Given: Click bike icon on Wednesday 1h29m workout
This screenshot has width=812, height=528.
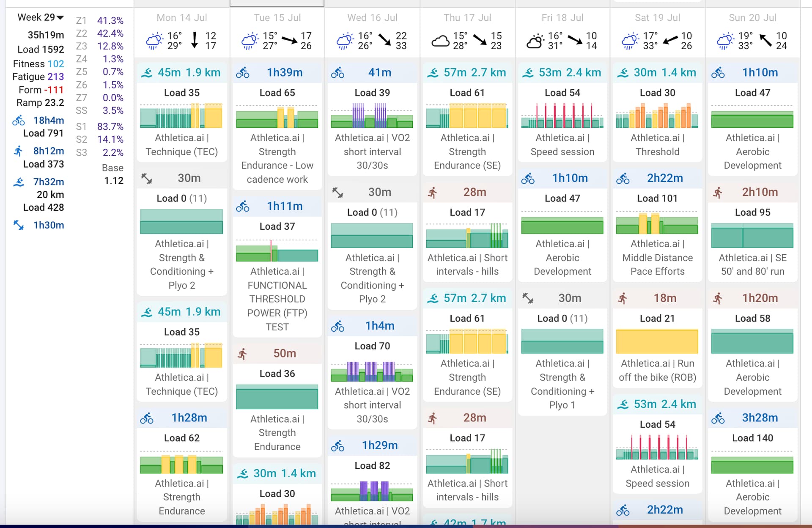Looking at the screenshot, I should point(337,446).
